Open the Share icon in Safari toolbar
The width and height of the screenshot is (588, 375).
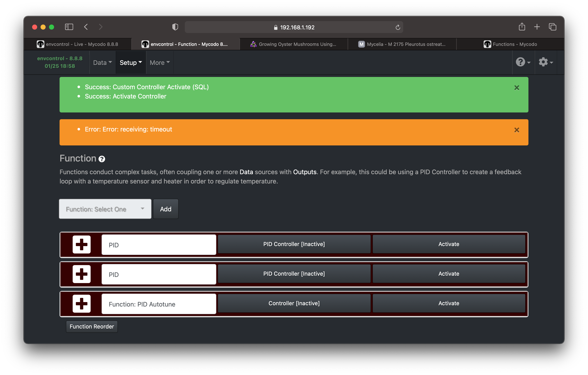[522, 27]
